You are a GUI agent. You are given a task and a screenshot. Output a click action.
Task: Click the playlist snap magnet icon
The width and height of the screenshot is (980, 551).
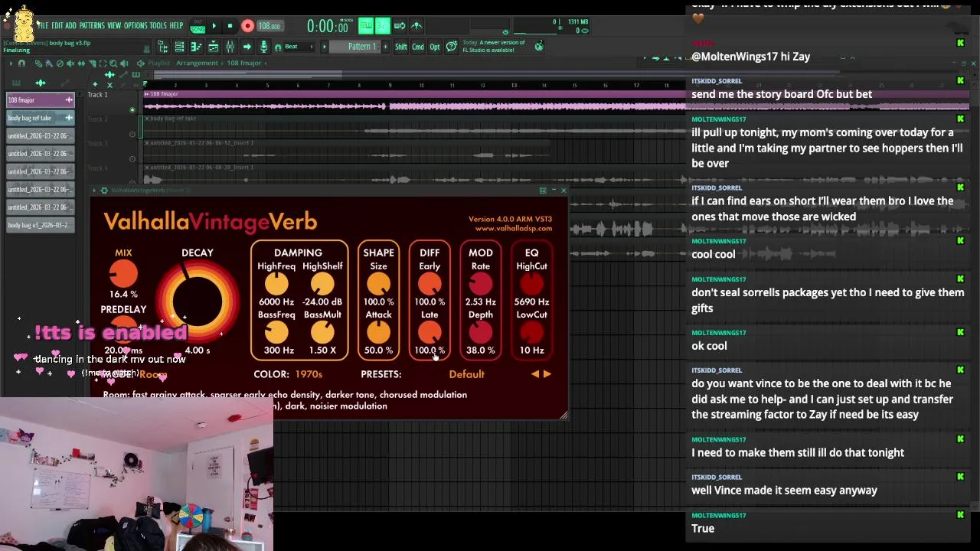21,64
